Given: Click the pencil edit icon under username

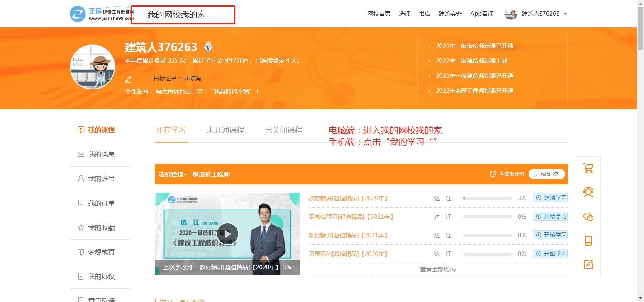Looking at the screenshot, I should (128, 79).
